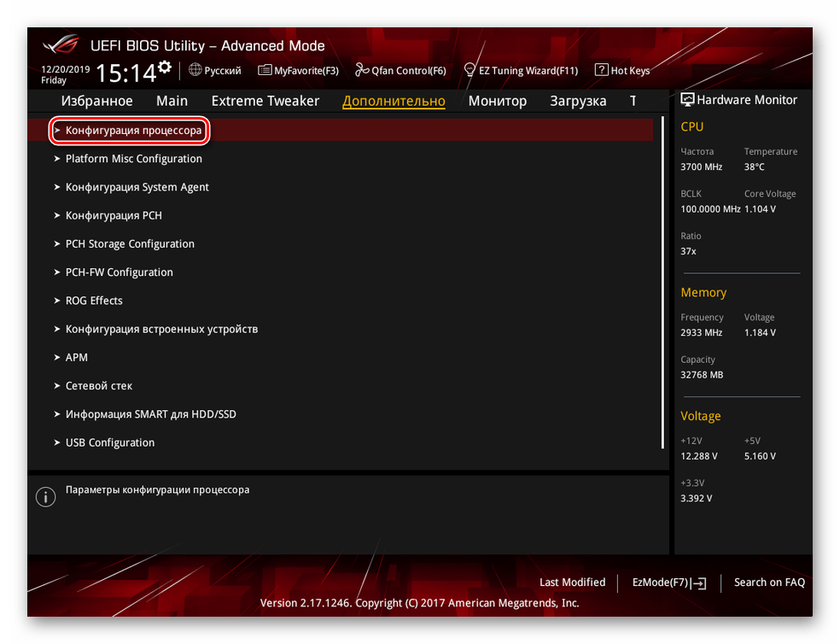Image resolution: width=840 pixels, height=644 pixels.
Task: Launch EZ Tuning Wizard lightbulb icon
Action: [470, 70]
